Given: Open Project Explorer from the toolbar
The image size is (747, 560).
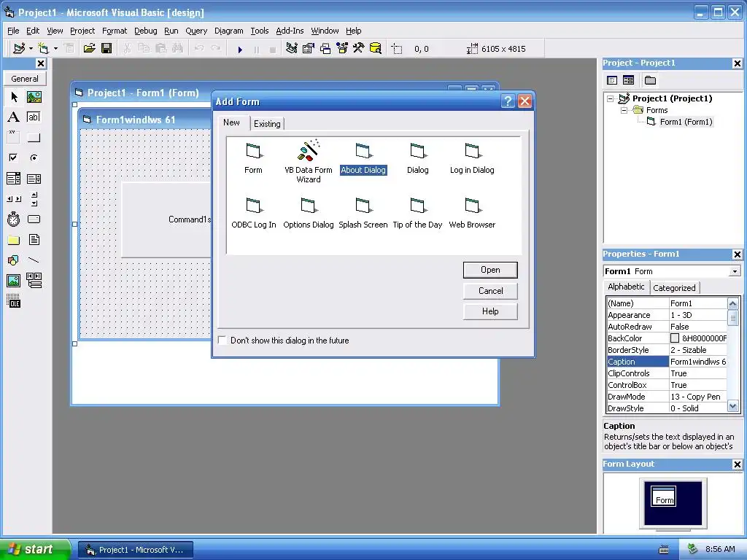Looking at the screenshot, I should coord(292,49).
